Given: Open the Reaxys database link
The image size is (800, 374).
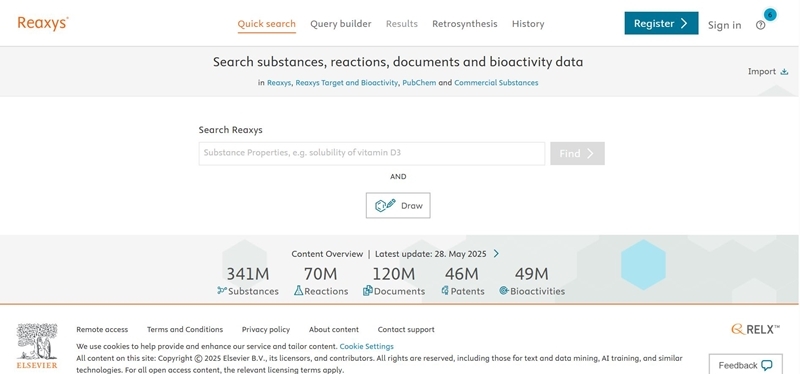Looking at the screenshot, I should click(x=279, y=83).
